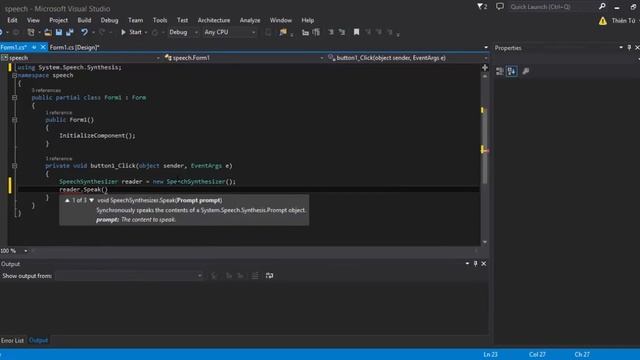This screenshot has height=360, width=640.
Task: Open the Any CPU platform dropdown
Action: 230,32
